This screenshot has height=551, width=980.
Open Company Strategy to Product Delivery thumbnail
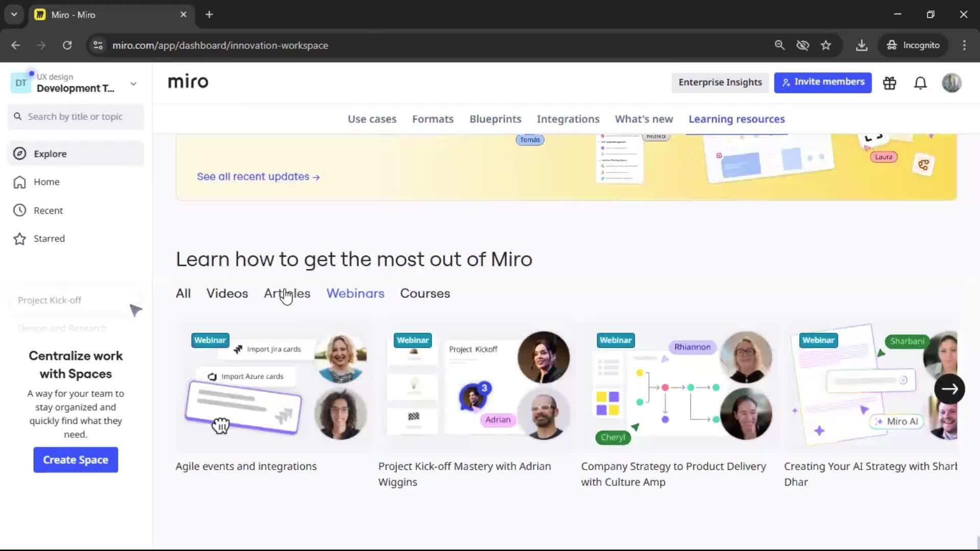pos(679,386)
